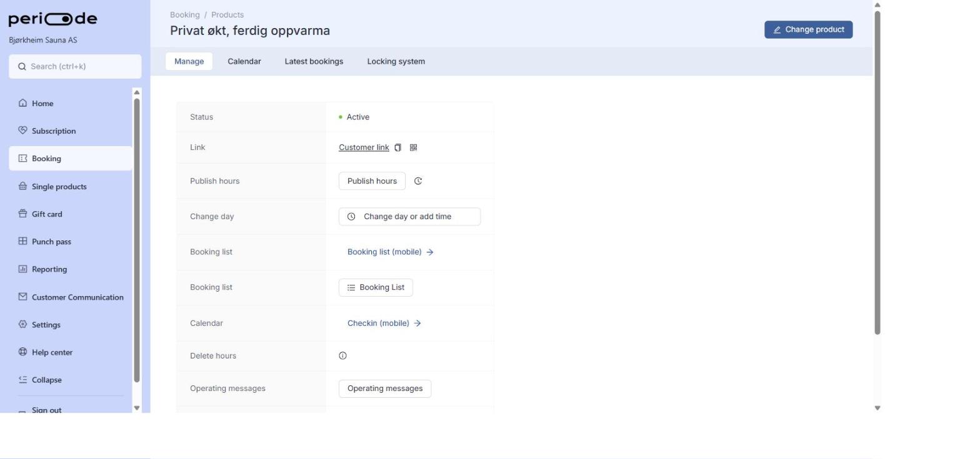Show QR code for Customer link
The height and width of the screenshot is (459, 980).
pyautogui.click(x=413, y=147)
